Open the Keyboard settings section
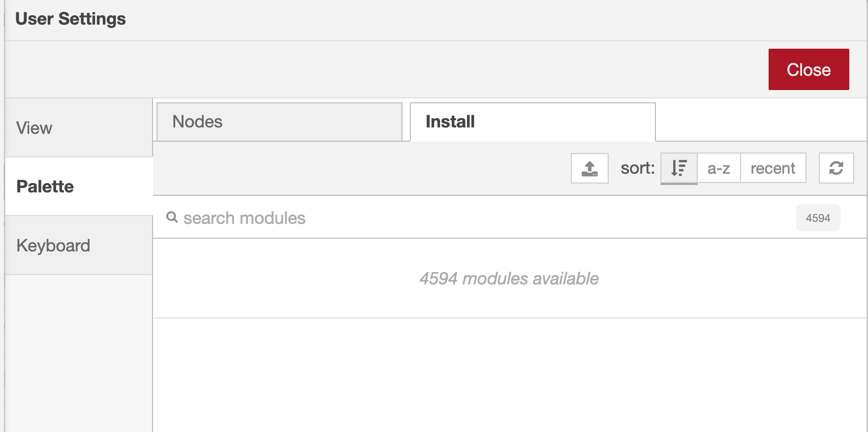The width and height of the screenshot is (868, 432). click(79, 246)
